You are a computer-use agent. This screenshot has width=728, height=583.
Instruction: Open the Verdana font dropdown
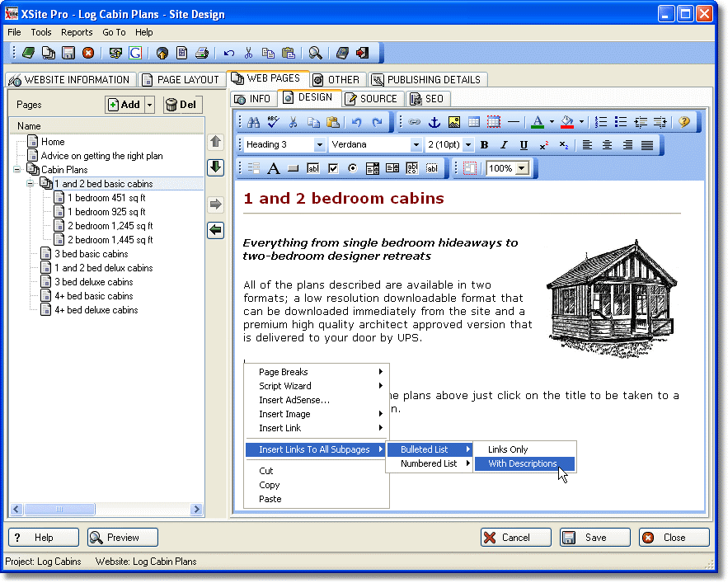pos(416,145)
